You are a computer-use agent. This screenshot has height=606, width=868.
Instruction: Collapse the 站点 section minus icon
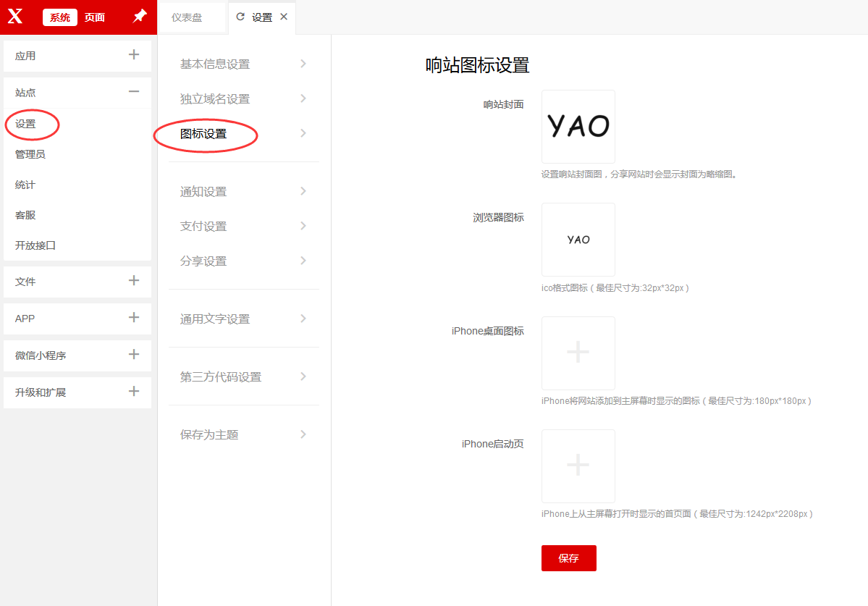tap(133, 92)
